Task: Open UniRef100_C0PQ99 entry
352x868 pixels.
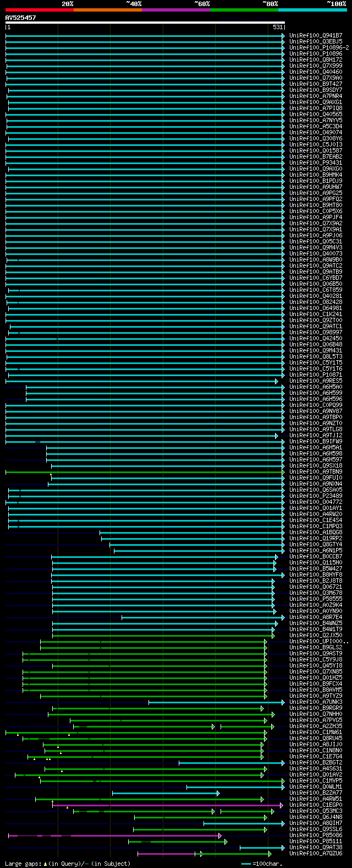Action: [x=316, y=405]
